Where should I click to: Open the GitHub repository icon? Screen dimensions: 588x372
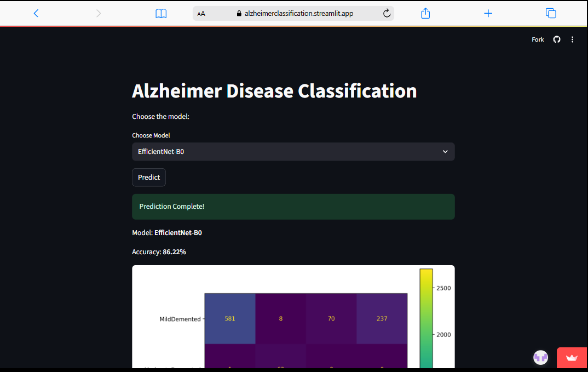[x=557, y=39]
